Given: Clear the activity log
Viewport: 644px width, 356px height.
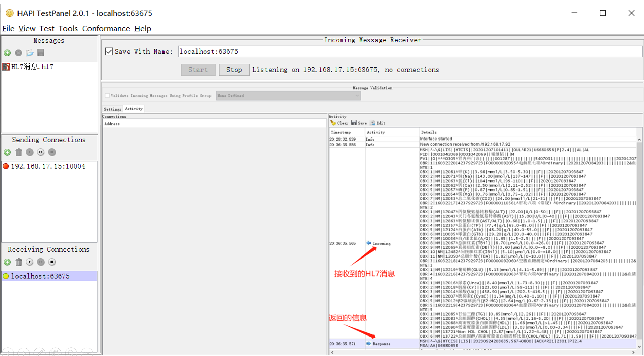Looking at the screenshot, I should coord(339,123).
